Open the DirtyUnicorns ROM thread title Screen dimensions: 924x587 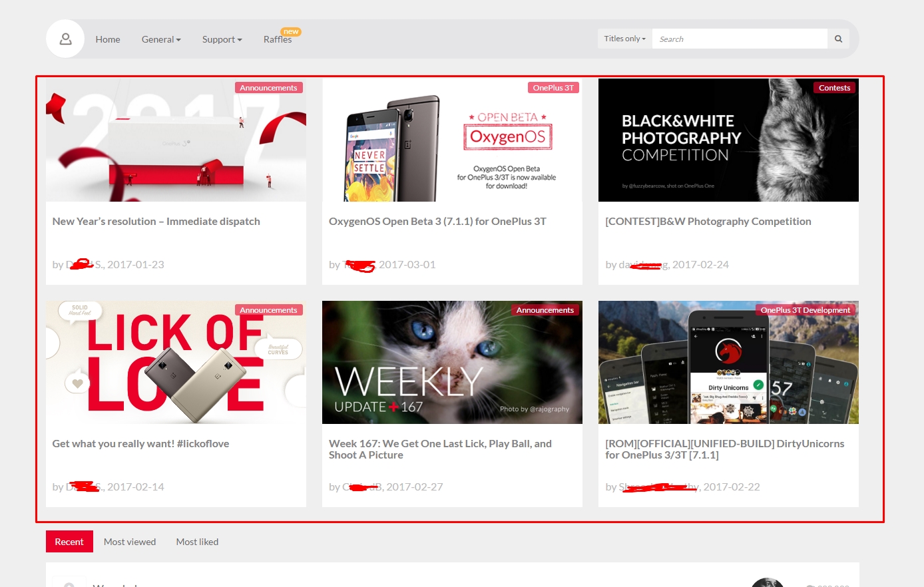point(724,449)
